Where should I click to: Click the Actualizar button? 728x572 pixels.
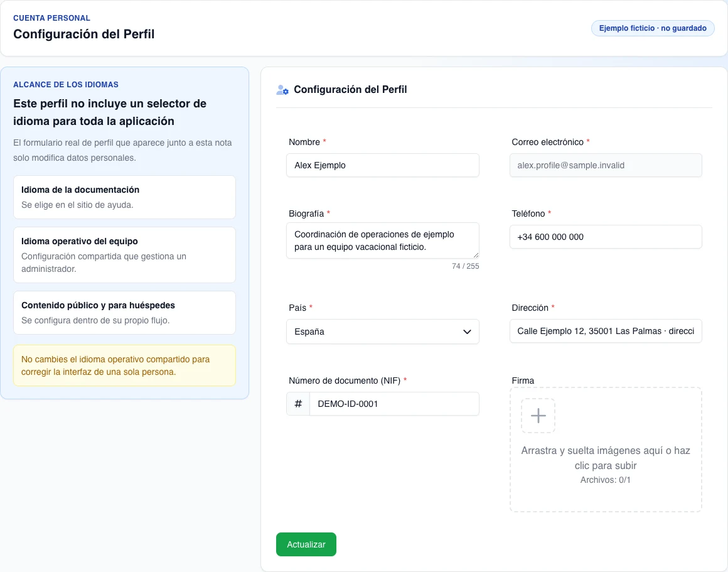pyautogui.click(x=306, y=544)
